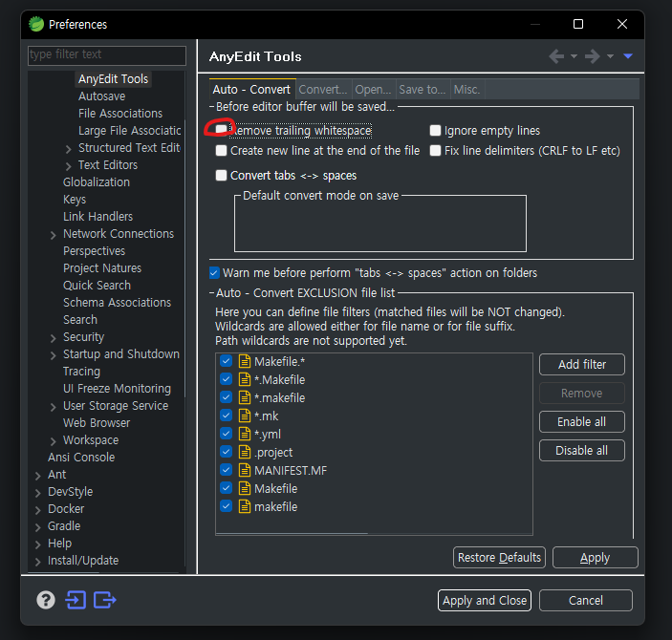Check Fix line delimiters option
672x640 pixels.
pyautogui.click(x=436, y=150)
